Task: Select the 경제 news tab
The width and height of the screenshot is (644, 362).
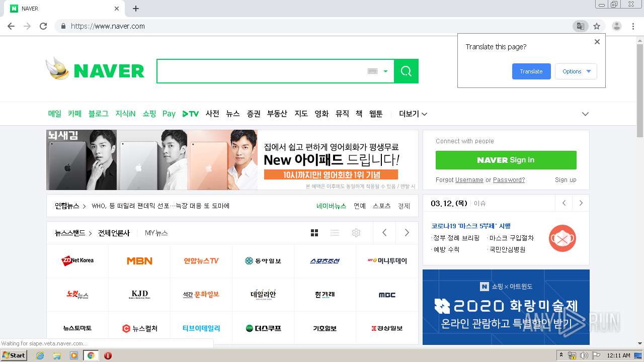Action: [404, 206]
